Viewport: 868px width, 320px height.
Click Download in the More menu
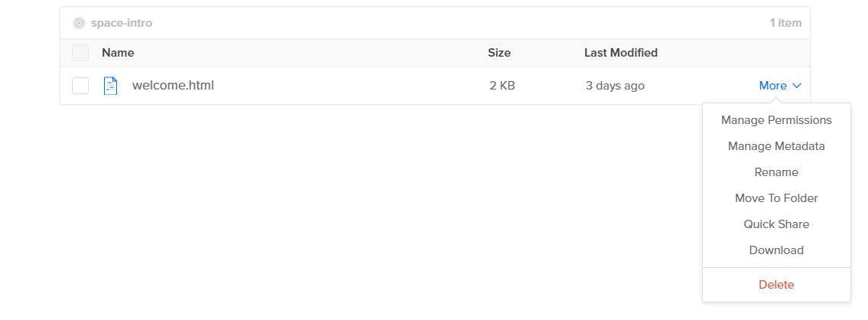[776, 250]
